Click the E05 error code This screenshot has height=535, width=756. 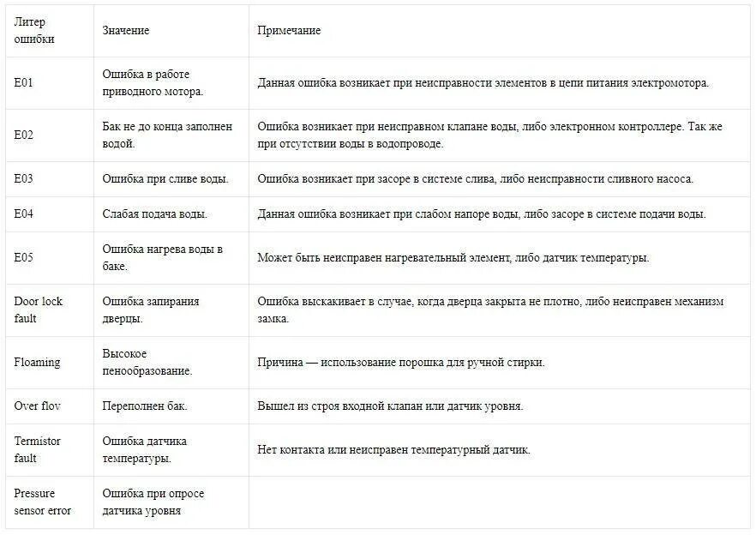point(23,257)
